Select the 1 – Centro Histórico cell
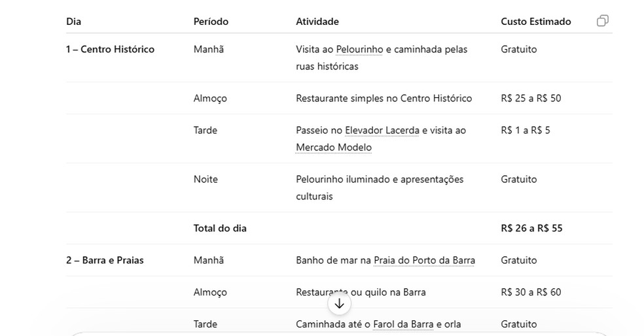The image size is (644, 336). pyautogui.click(x=110, y=49)
